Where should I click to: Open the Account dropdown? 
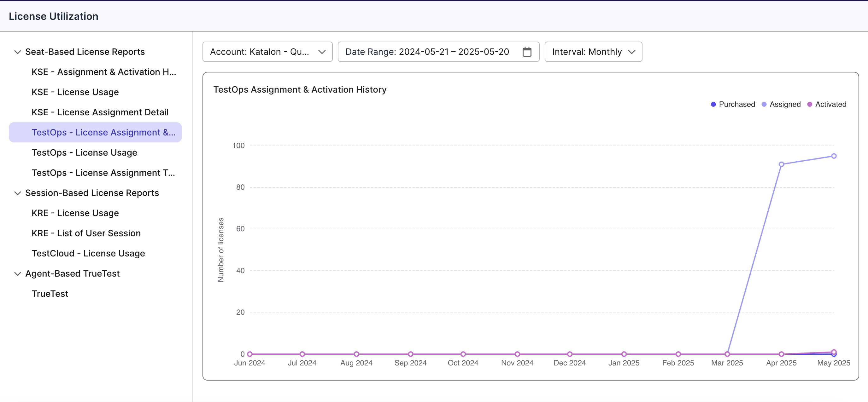(267, 52)
